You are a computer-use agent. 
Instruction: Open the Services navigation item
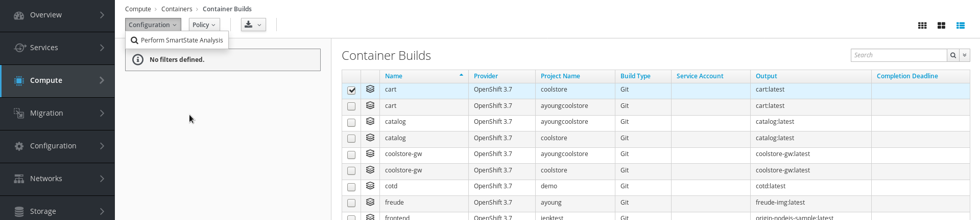coord(57,48)
